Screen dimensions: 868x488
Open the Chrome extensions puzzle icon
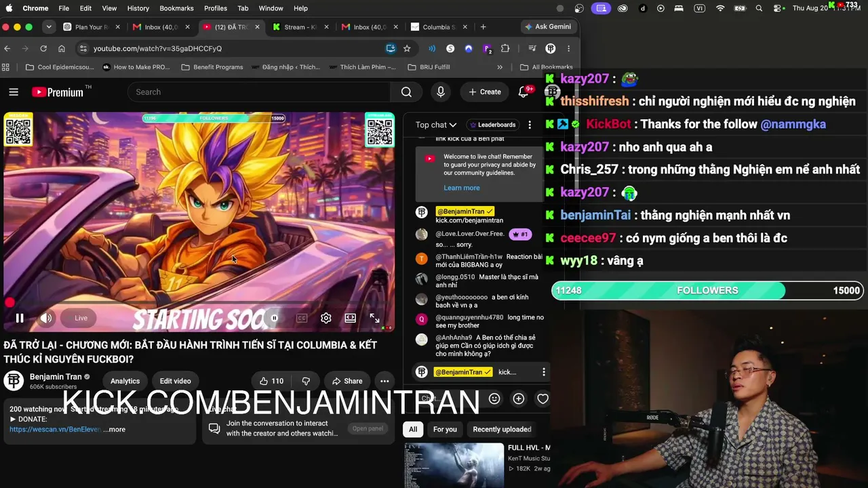point(505,48)
